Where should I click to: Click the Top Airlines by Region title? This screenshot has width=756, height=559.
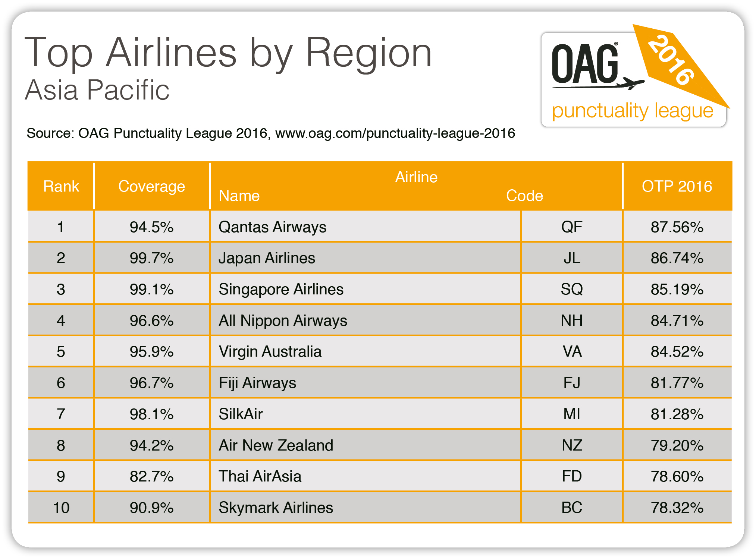(228, 53)
